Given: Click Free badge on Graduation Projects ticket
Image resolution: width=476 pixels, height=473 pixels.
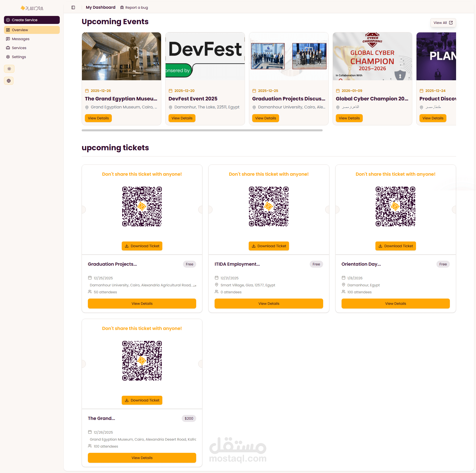Looking at the screenshot, I should pyautogui.click(x=189, y=264).
